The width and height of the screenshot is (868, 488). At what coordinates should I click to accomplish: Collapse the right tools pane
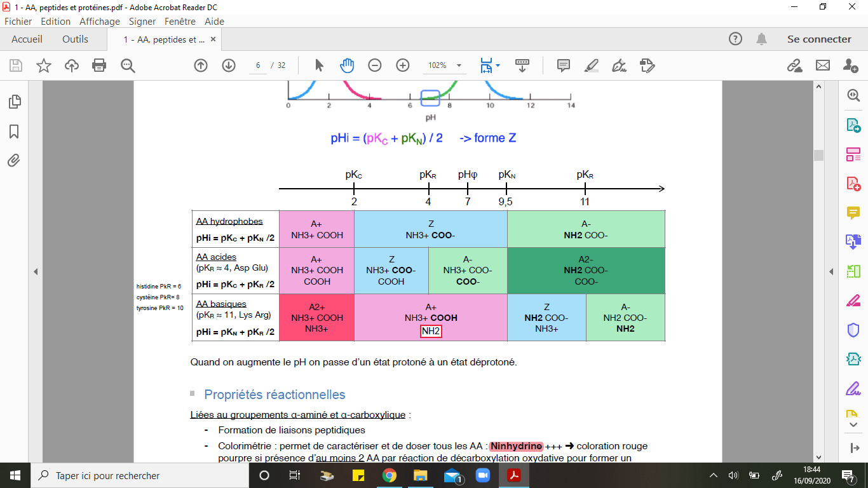(831, 272)
